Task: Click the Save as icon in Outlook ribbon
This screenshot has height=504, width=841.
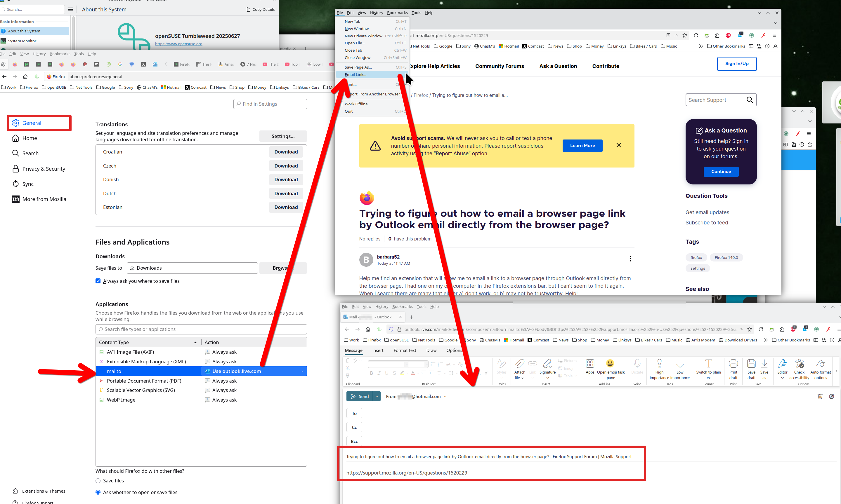Action: pyautogui.click(x=764, y=364)
